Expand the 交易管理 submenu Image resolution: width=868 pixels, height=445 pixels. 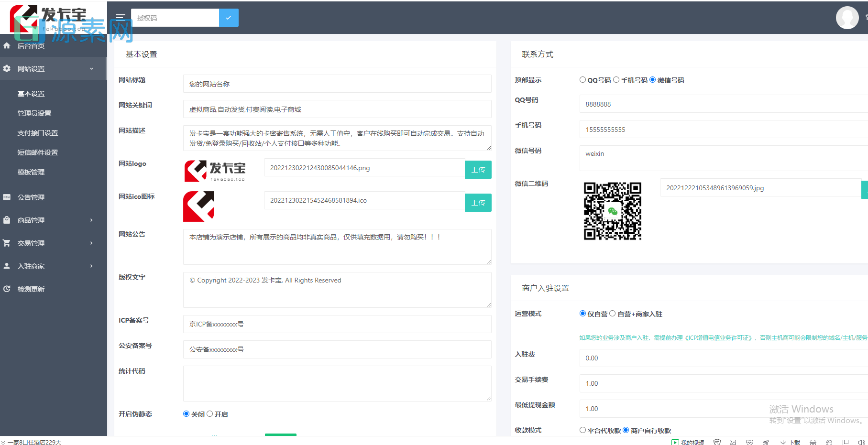pyautogui.click(x=91, y=243)
